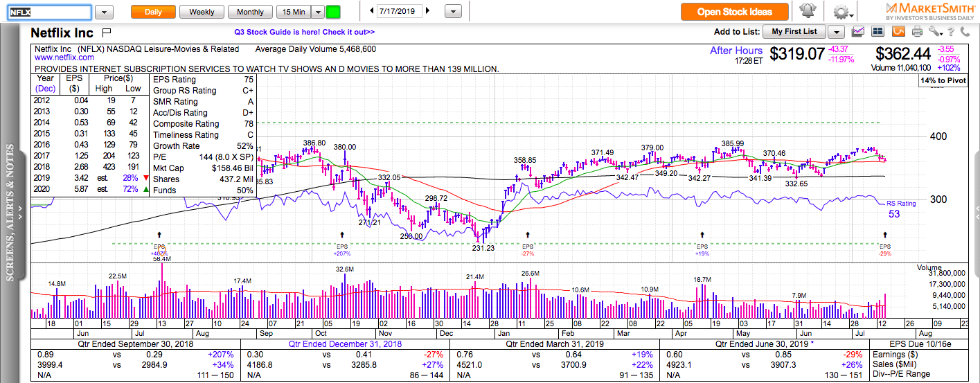Visit www.netflix.com link
Image resolution: width=980 pixels, height=383 pixels.
pyautogui.click(x=64, y=58)
